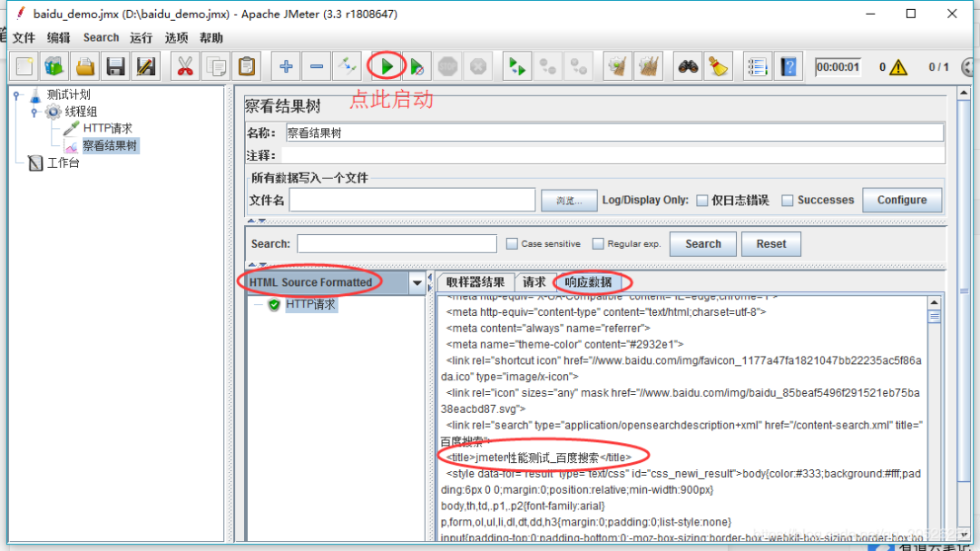The height and width of the screenshot is (551, 980).
Task: Enable the Regular exp. search checkbox
Action: (597, 243)
